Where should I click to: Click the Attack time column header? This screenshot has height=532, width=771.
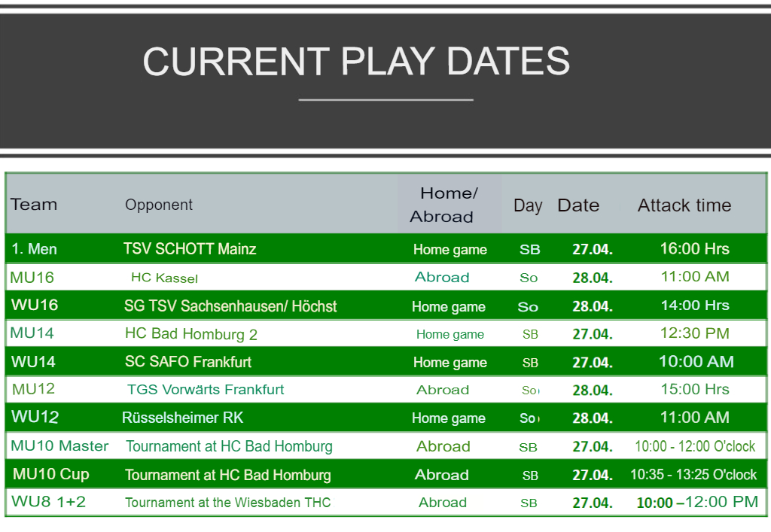[684, 205]
